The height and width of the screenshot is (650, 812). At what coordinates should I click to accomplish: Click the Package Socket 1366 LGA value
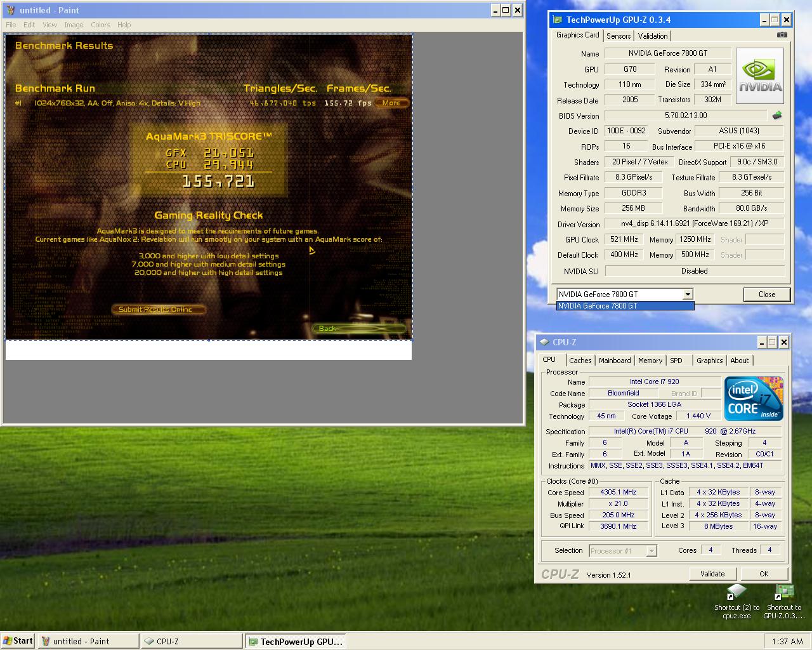[x=654, y=404]
